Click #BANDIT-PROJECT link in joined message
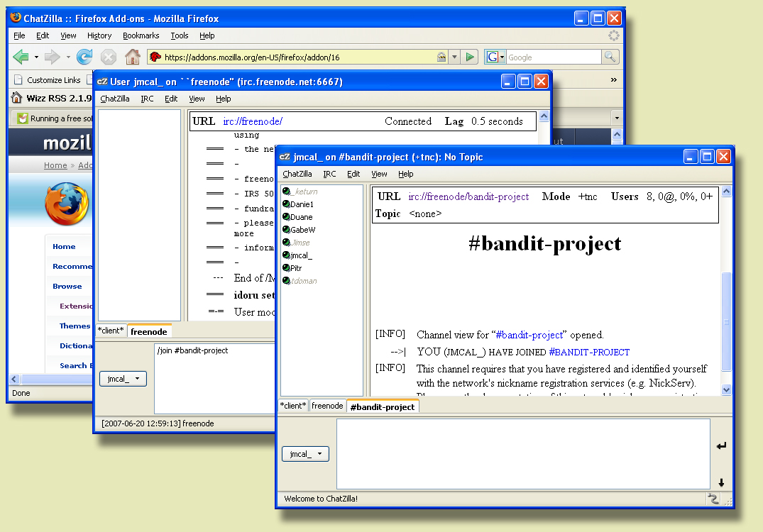 [x=589, y=352]
